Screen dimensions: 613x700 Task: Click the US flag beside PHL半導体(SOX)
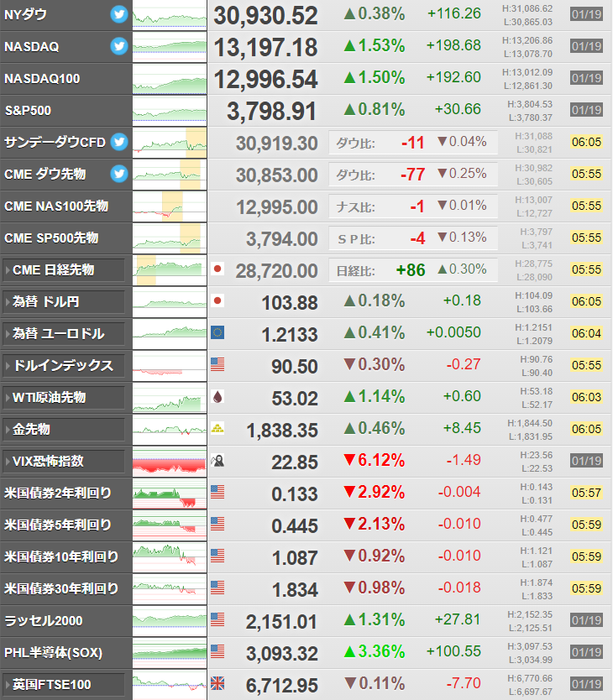(x=217, y=652)
